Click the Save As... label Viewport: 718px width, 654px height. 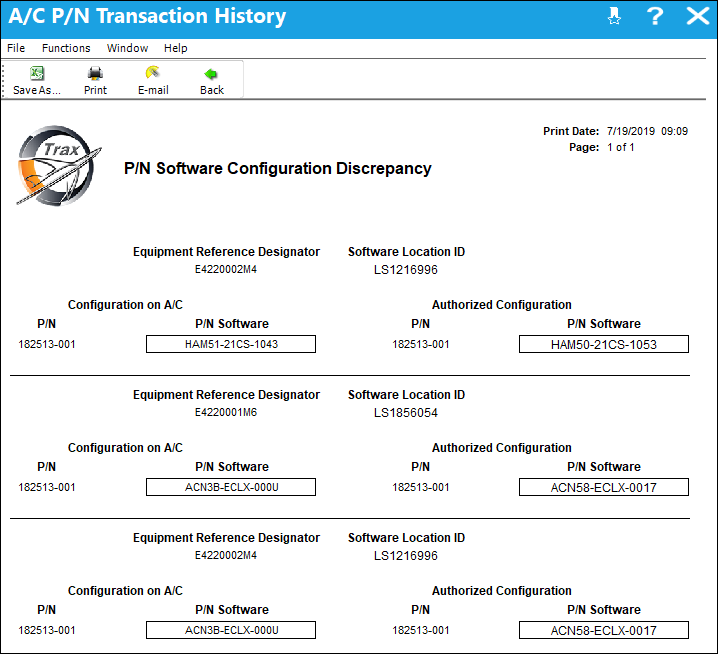click(37, 90)
